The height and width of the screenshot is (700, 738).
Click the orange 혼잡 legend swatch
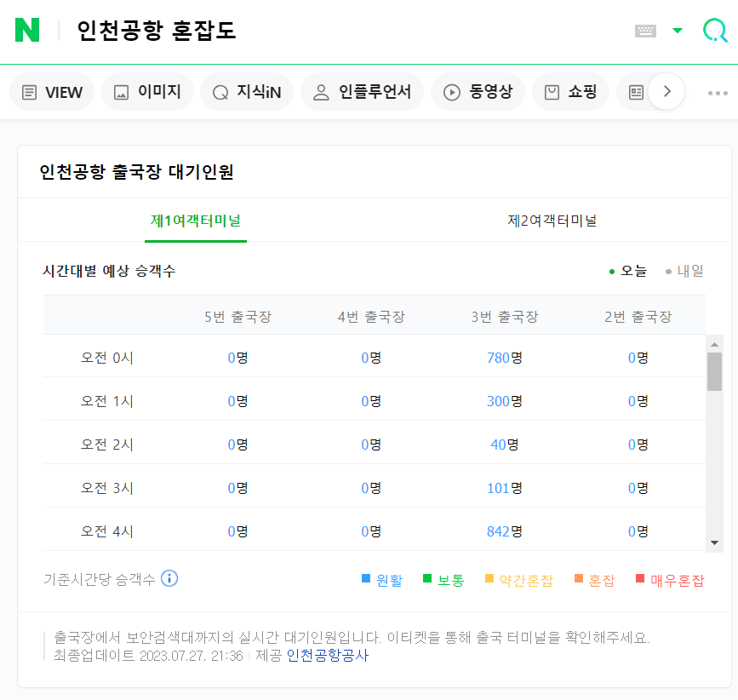pyautogui.click(x=579, y=578)
